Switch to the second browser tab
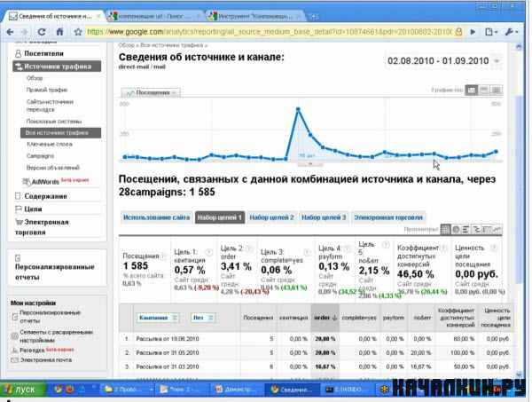The height and width of the screenshot is (402, 532). [x=153, y=16]
